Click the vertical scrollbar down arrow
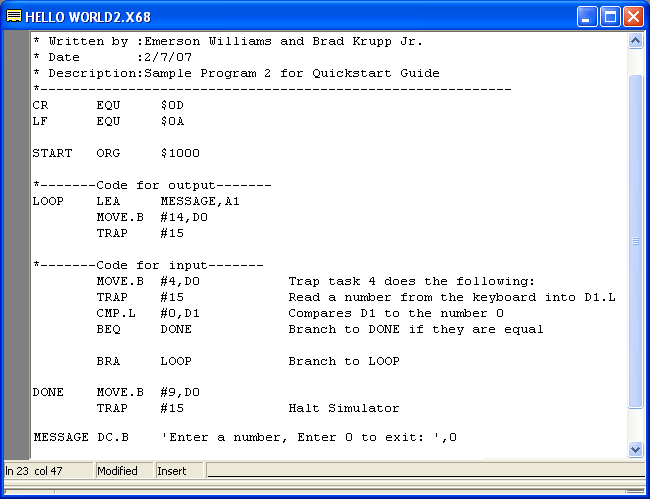 click(635, 449)
